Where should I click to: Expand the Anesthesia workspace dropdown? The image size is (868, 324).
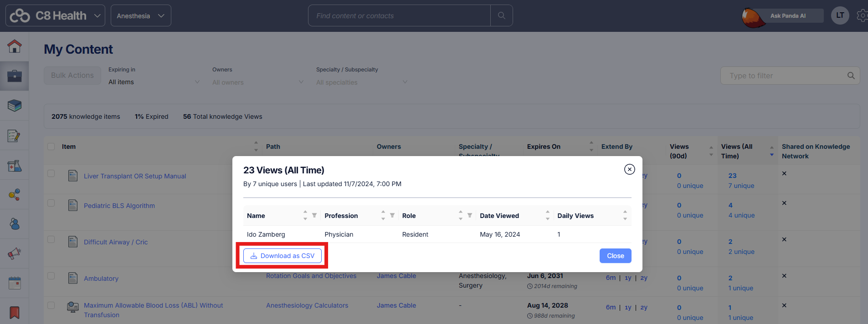click(141, 15)
